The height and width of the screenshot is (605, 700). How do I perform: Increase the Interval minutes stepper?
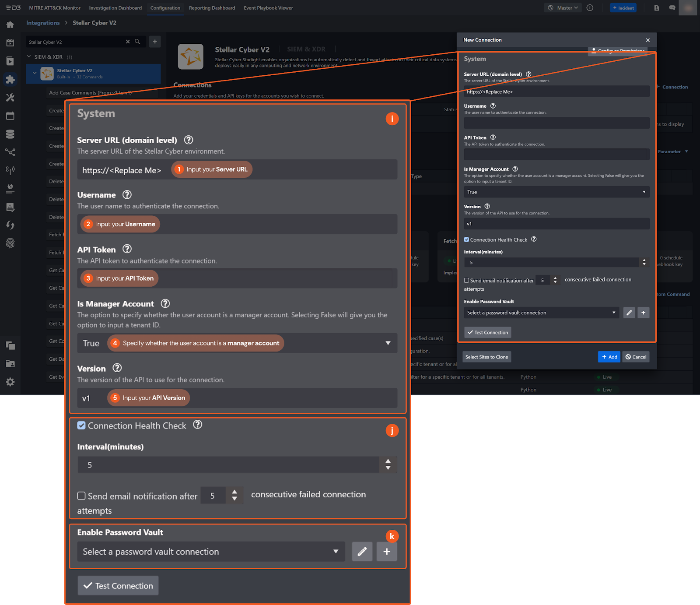[644, 260]
